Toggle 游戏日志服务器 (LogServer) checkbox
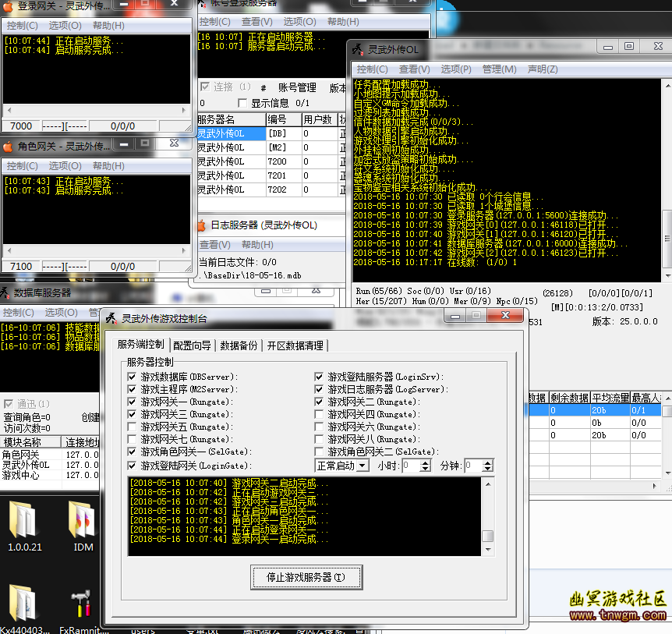Screen dimensions: 672x634 (x=319, y=389)
